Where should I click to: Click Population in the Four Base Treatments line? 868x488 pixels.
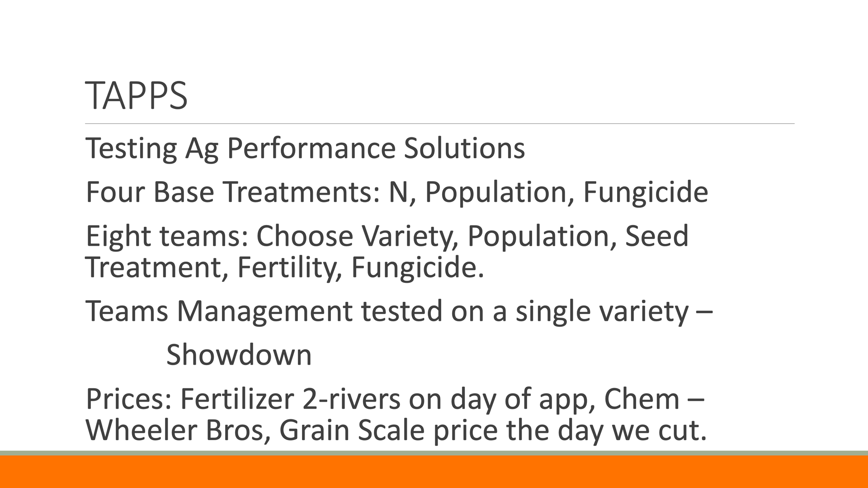point(496,192)
